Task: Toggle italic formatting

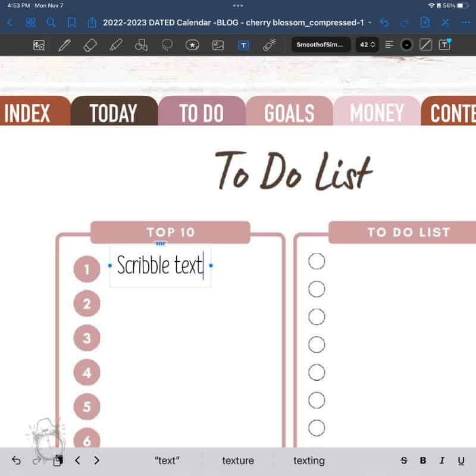Action: (442, 461)
